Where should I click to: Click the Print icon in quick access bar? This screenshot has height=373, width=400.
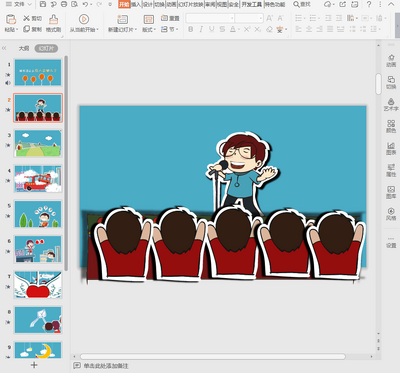pyautogui.click(x=64, y=4)
